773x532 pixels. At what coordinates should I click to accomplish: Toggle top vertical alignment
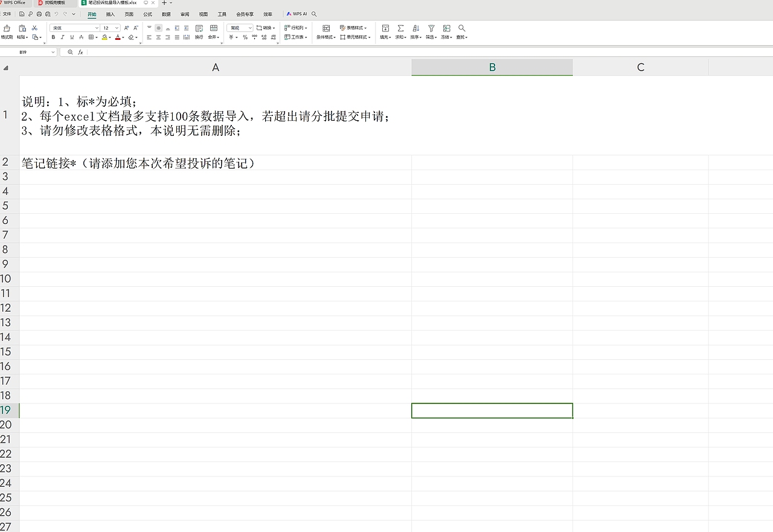[149, 28]
